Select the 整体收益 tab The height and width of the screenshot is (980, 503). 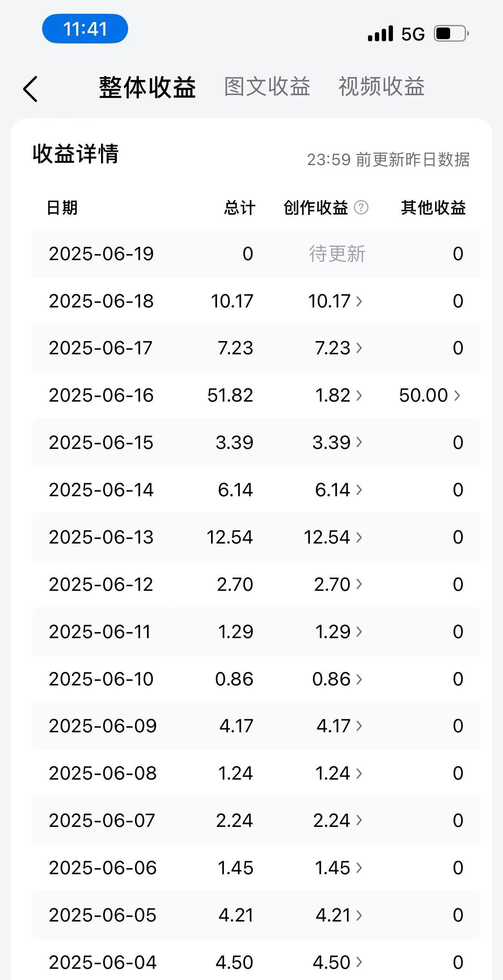(x=147, y=87)
